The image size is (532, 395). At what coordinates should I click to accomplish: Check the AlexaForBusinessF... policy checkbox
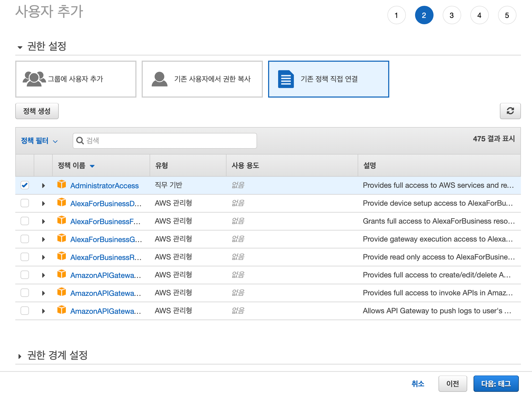click(x=25, y=221)
